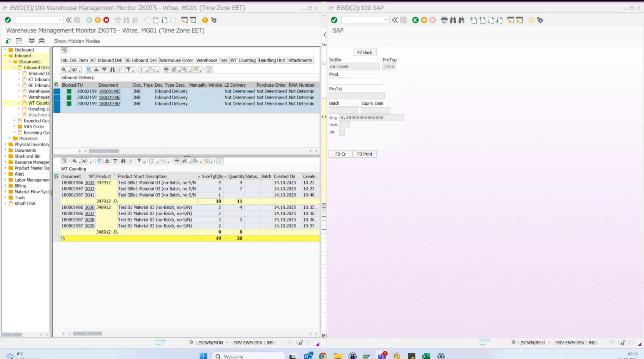Open document 180001985 via its link
Screen dimensions: 644x359
point(109,91)
